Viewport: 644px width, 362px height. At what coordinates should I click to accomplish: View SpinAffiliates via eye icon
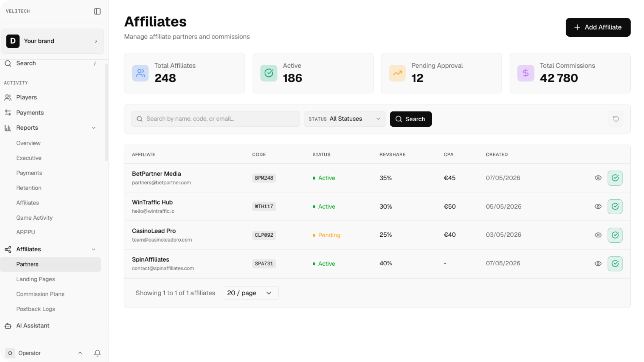coord(598,263)
